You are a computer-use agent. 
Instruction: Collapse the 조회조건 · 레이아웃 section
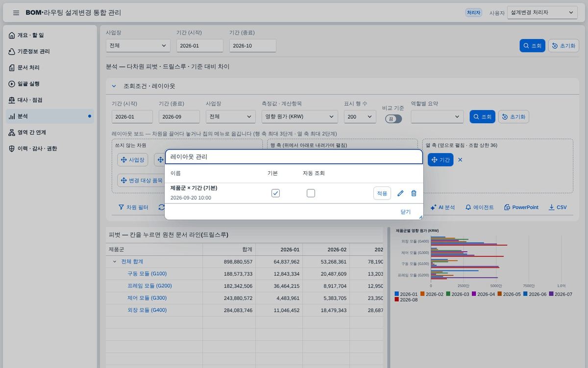pyautogui.click(x=114, y=86)
